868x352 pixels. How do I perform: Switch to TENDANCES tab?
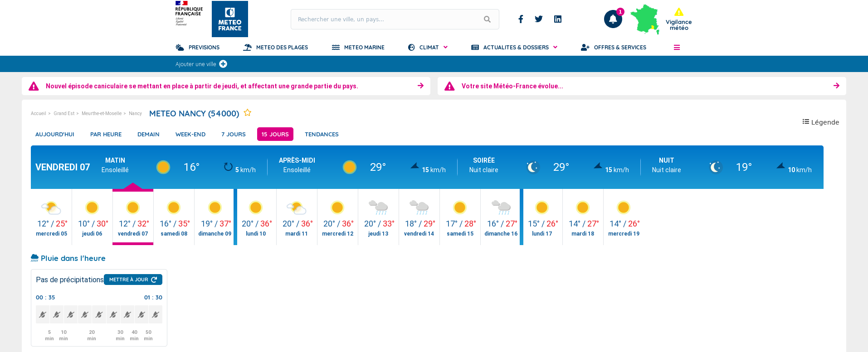click(x=322, y=134)
